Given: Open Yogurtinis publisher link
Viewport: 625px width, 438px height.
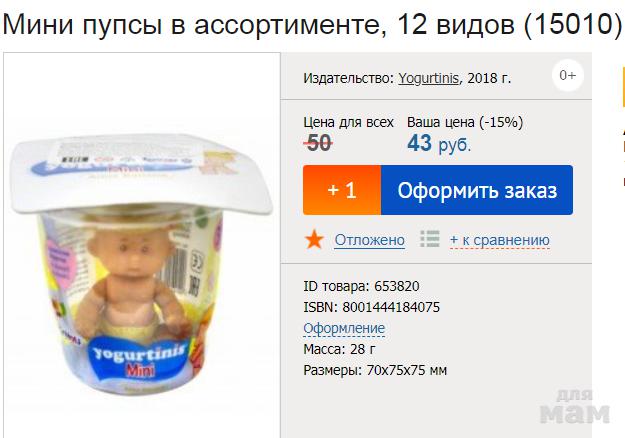Looking at the screenshot, I should click(429, 78).
